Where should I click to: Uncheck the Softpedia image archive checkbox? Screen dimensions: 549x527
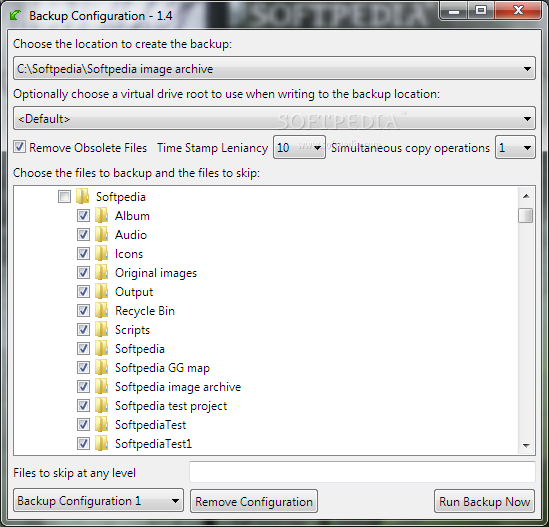[x=83, y=386]
